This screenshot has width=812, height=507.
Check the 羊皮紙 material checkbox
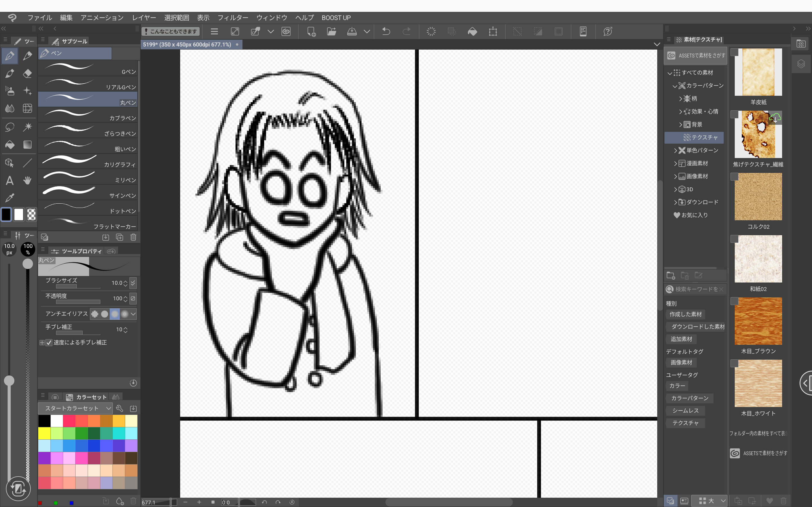coord(734,52)
